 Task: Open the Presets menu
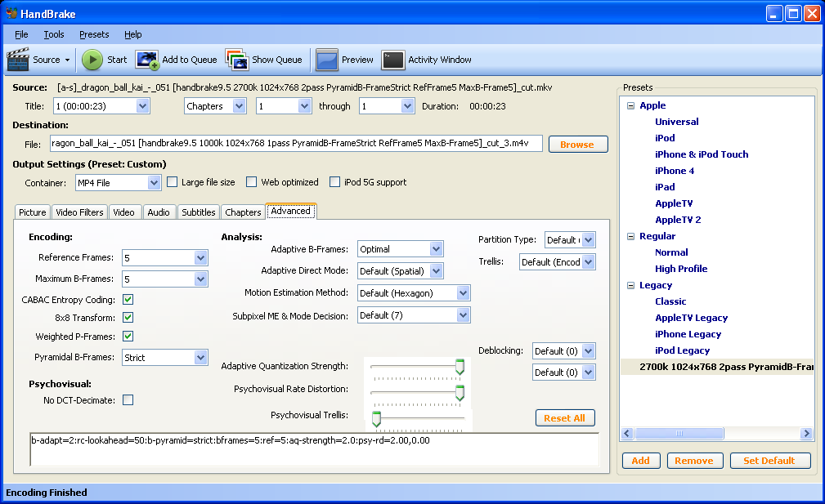pyautogui.click(x=94, y=34)
